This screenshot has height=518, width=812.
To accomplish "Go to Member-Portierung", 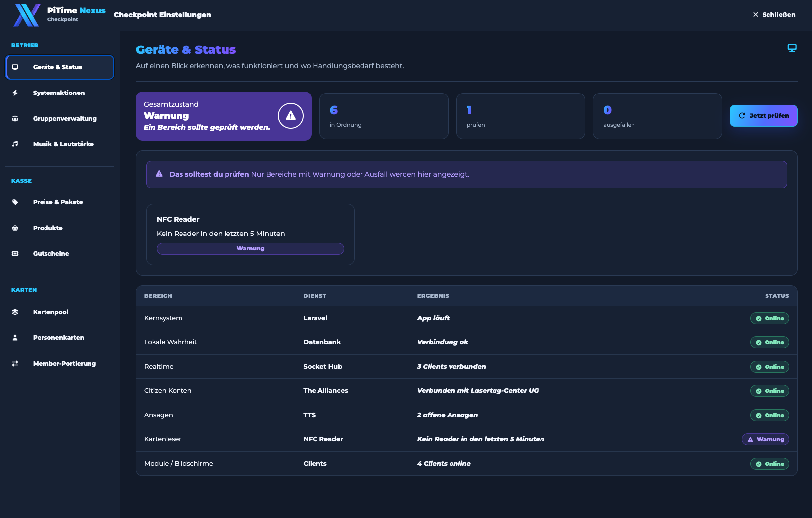I will coord(60,364).
